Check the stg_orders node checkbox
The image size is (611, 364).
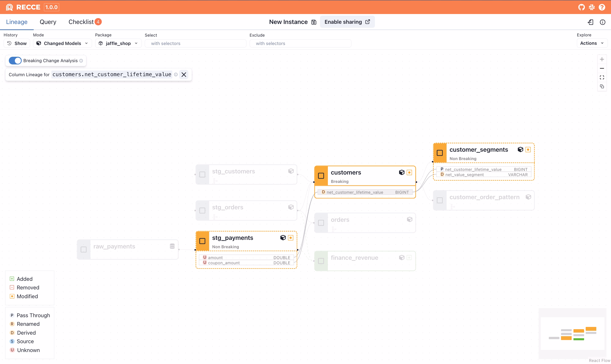tap(202, 211)
